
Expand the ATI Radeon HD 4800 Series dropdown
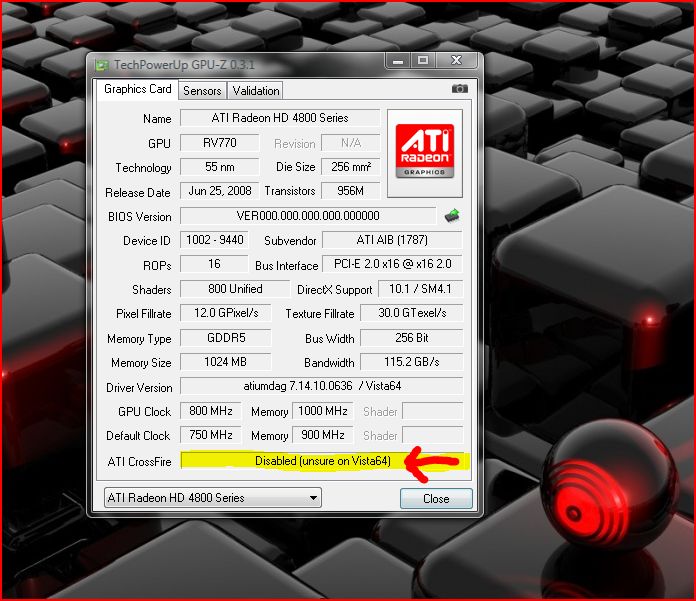[x=213, y=498]
